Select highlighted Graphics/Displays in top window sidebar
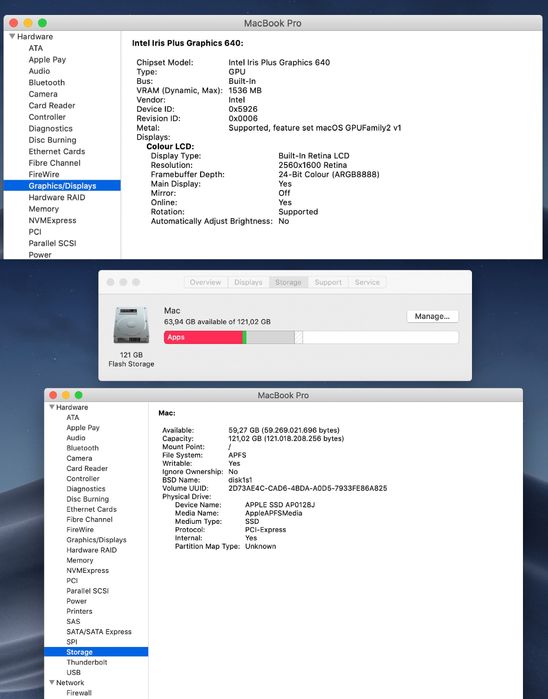548x699 pixels. click(62, 185)
